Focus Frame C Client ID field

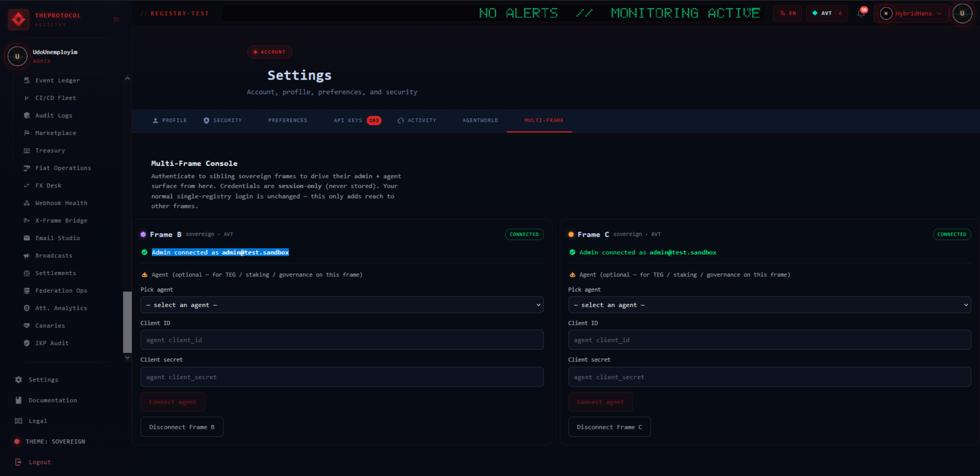769,340
